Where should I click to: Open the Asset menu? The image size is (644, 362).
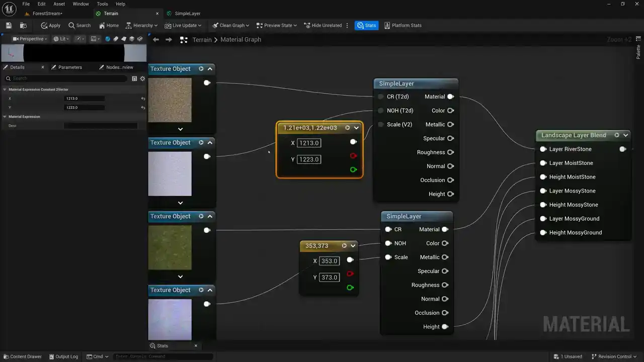click(x=59, y=4)
